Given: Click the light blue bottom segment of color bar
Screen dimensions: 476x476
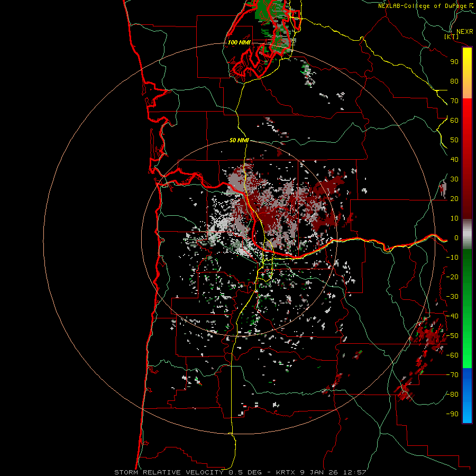Looking at the screenshot, I should point(467,411).
